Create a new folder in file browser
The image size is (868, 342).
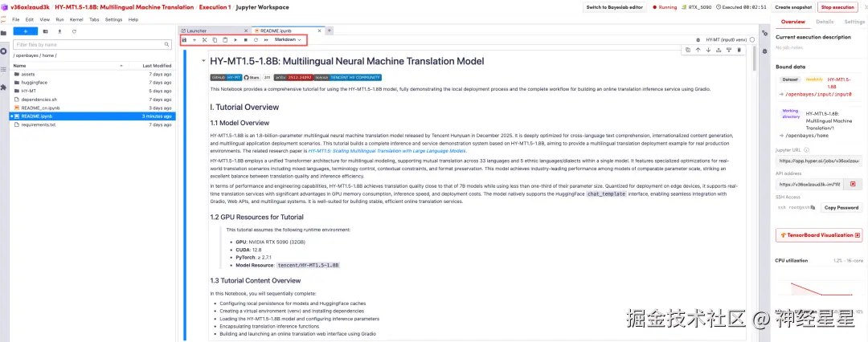tap(45, 31)
